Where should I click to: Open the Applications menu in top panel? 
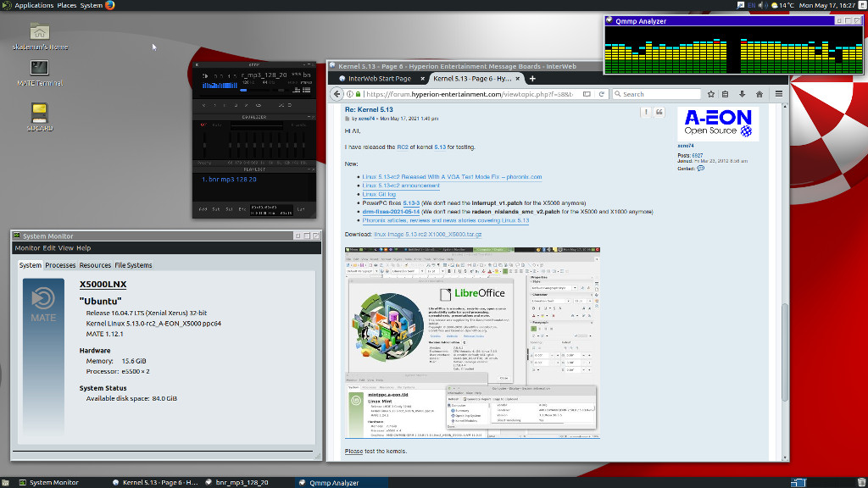[34, 5]
